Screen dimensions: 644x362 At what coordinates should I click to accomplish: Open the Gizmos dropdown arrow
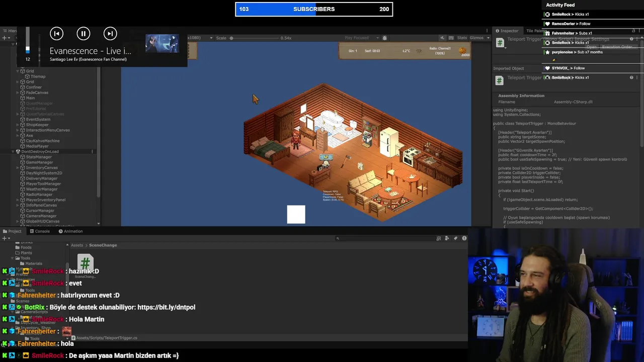(488, 38)
